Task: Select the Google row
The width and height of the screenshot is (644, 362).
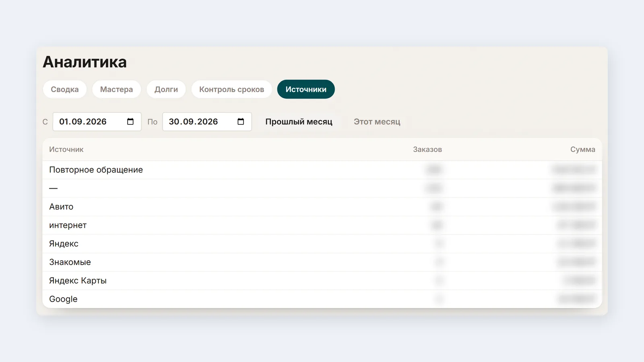Action: pos(322,299)
